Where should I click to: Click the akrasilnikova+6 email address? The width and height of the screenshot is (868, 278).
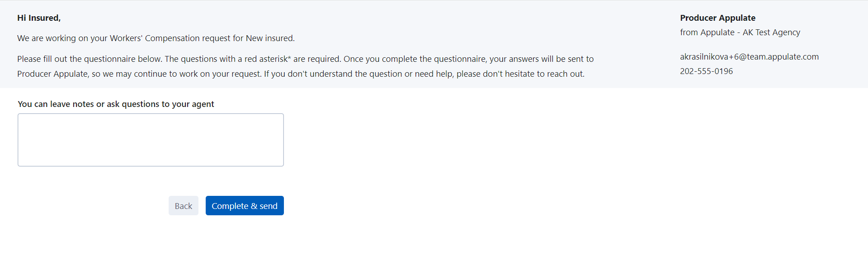[749, 57]
